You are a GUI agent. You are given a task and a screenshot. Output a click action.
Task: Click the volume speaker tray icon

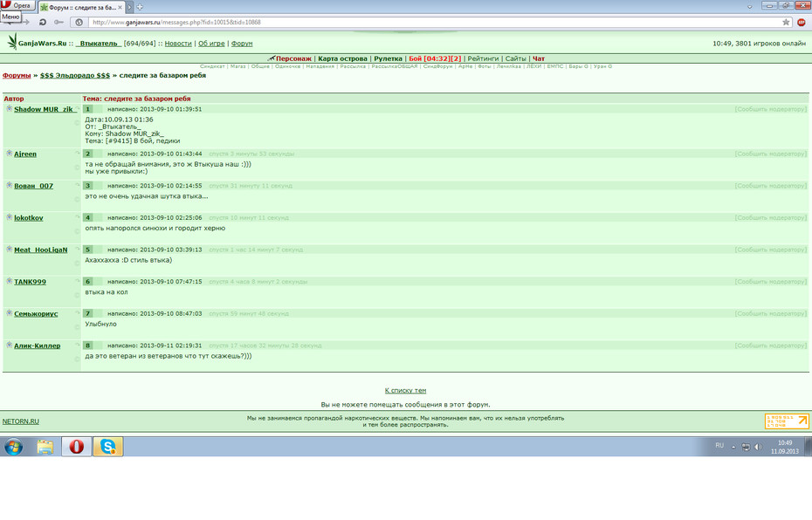[758, 447]
